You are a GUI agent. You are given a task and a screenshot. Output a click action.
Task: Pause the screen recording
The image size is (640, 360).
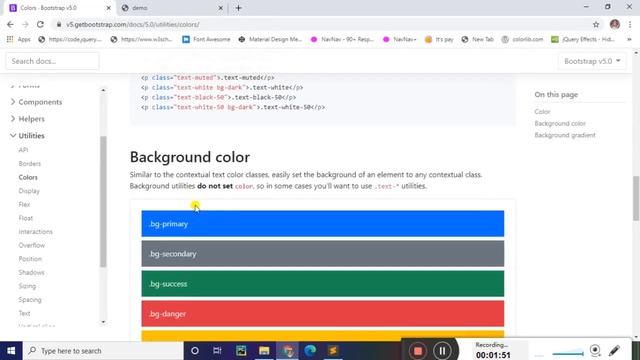pos(442,351)
